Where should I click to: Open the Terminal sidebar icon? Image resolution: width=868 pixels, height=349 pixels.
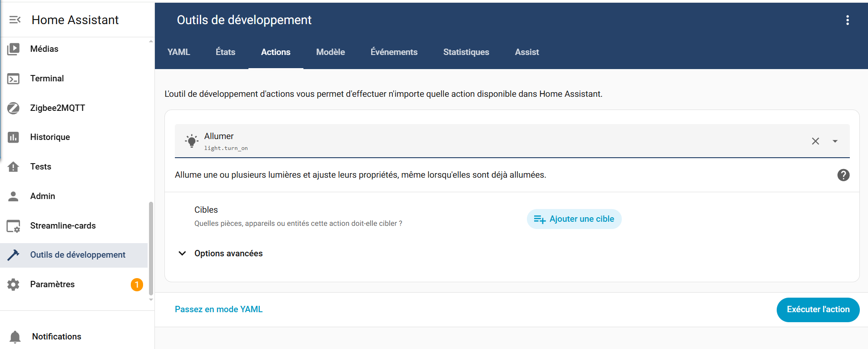point(14,79)
